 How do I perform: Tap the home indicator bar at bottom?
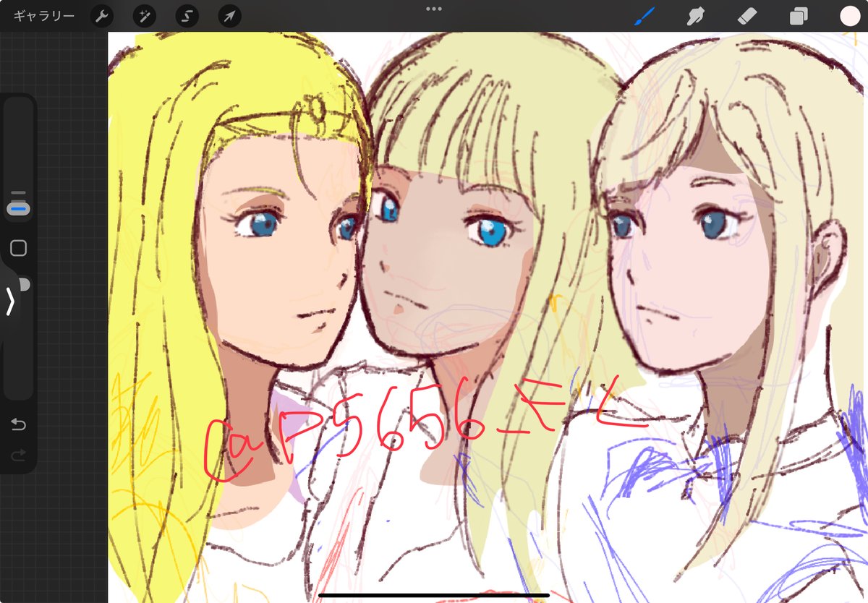pyautogui.click(x=434, y=596)
